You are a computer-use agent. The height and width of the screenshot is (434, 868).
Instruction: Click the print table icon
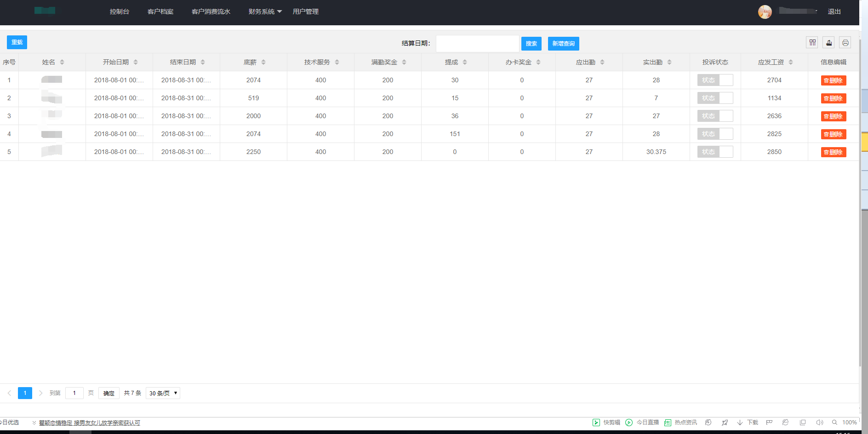(845, 43)
